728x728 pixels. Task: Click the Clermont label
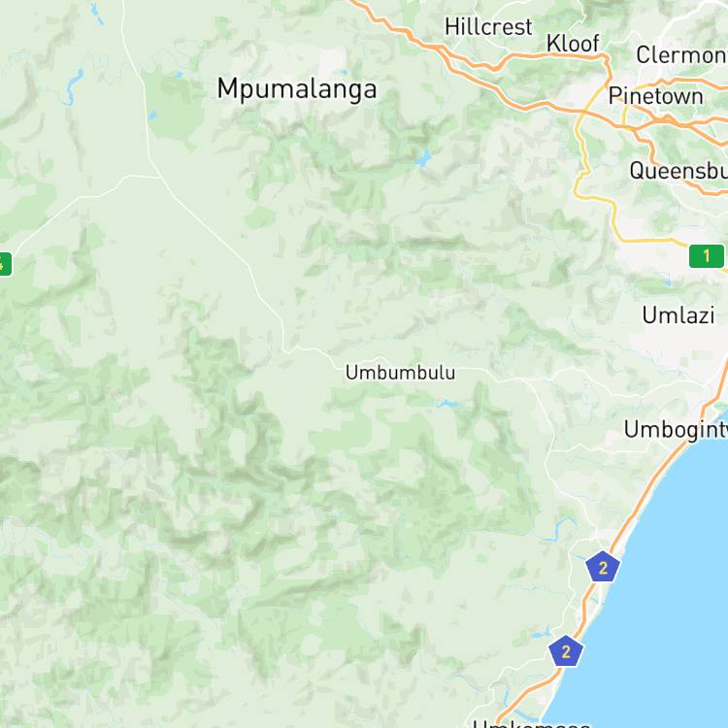[x=682, y=55]
